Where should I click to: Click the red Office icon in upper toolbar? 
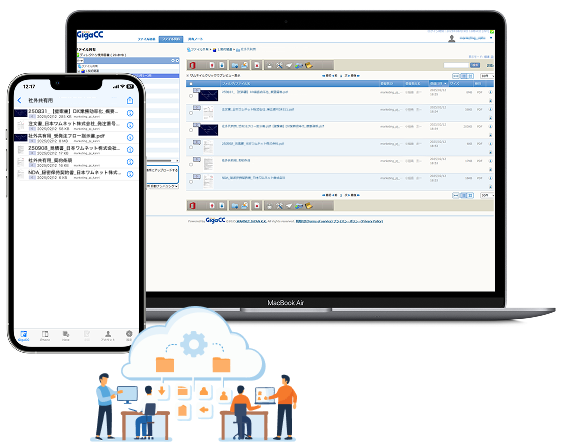[192, 66]
